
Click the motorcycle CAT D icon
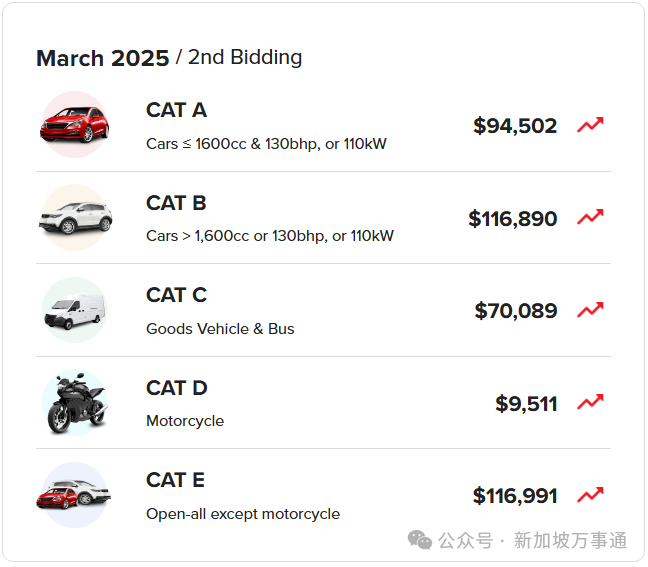74,403
